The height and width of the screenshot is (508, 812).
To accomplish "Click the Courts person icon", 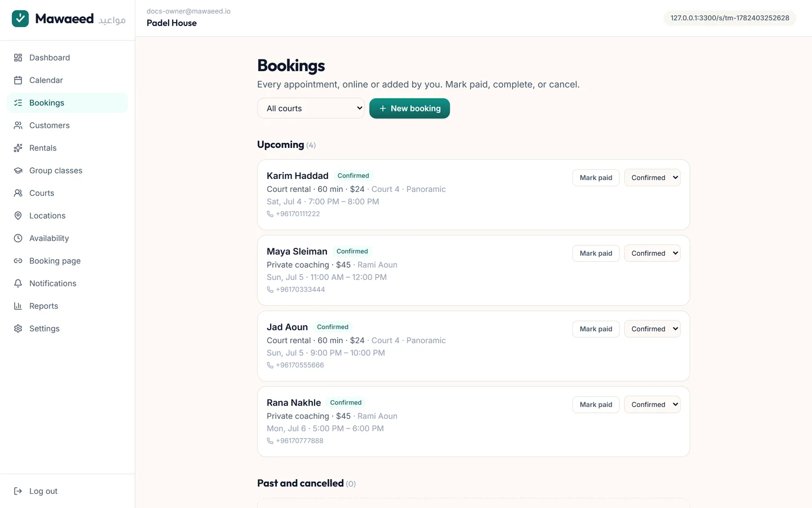I will click(18, 193).
